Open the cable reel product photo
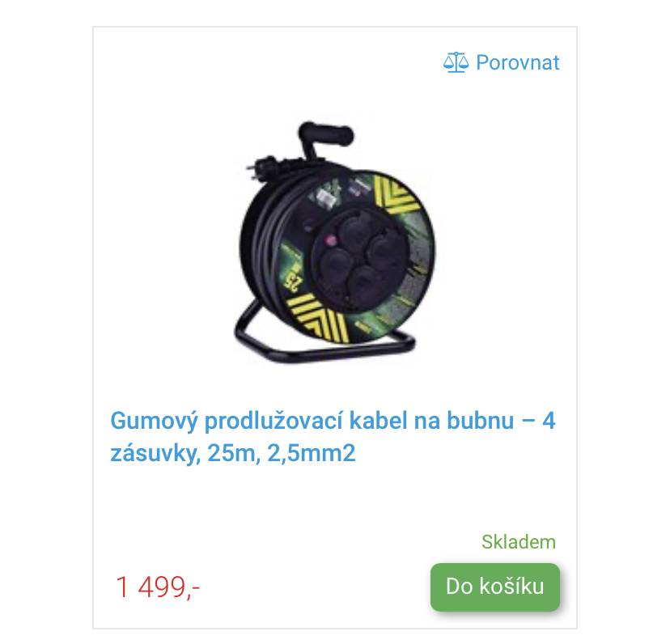 tap(335, 243)
